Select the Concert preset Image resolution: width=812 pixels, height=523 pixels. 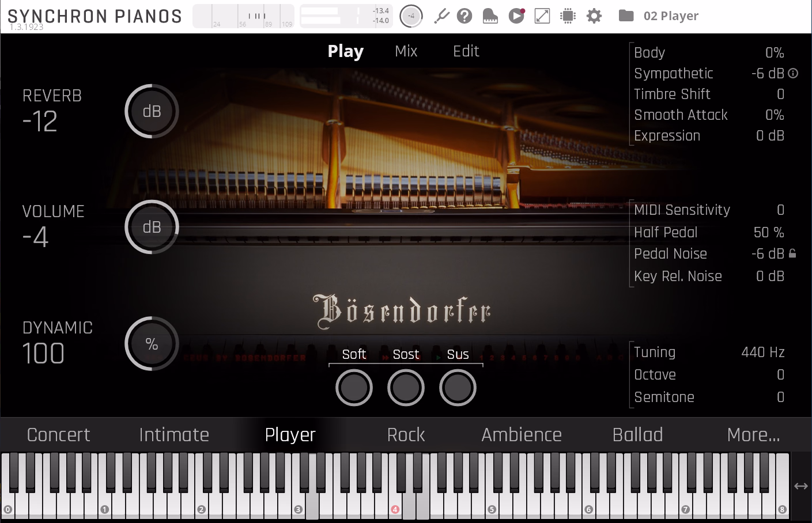point(59,434)
